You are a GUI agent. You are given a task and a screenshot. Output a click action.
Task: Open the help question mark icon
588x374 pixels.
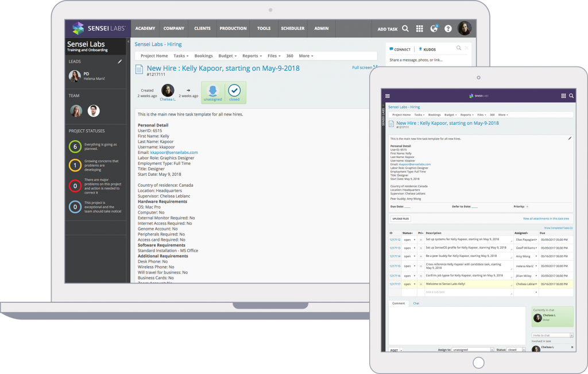(448, 29)
